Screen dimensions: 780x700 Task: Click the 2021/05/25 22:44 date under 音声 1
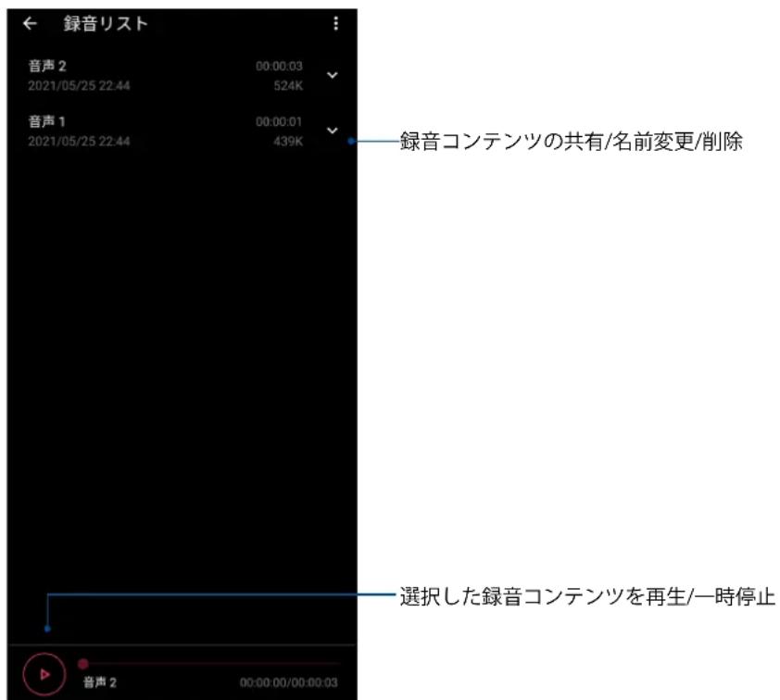(x=79, y=142)
